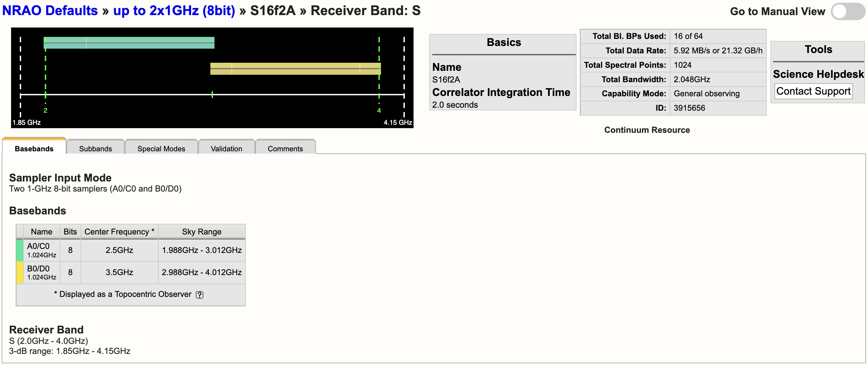Select the green A0/C0 baseband bar in plot
Screen dimensions: 868x365
click(x=129, y=43)
